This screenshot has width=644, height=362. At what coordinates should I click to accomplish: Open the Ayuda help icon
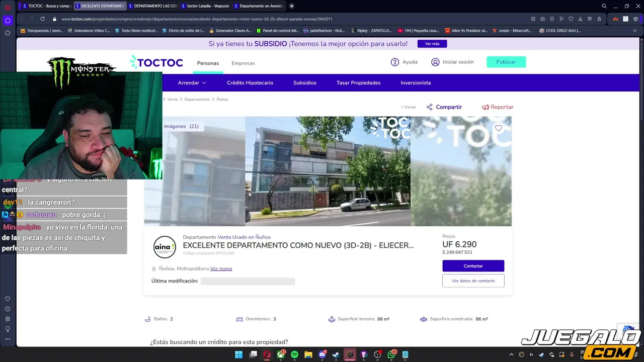(395, 62)
